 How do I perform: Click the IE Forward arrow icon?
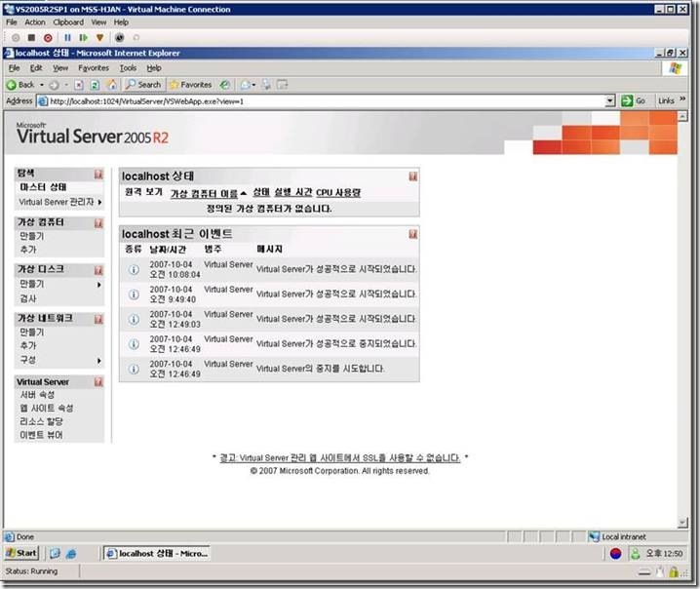click(54, 85)
